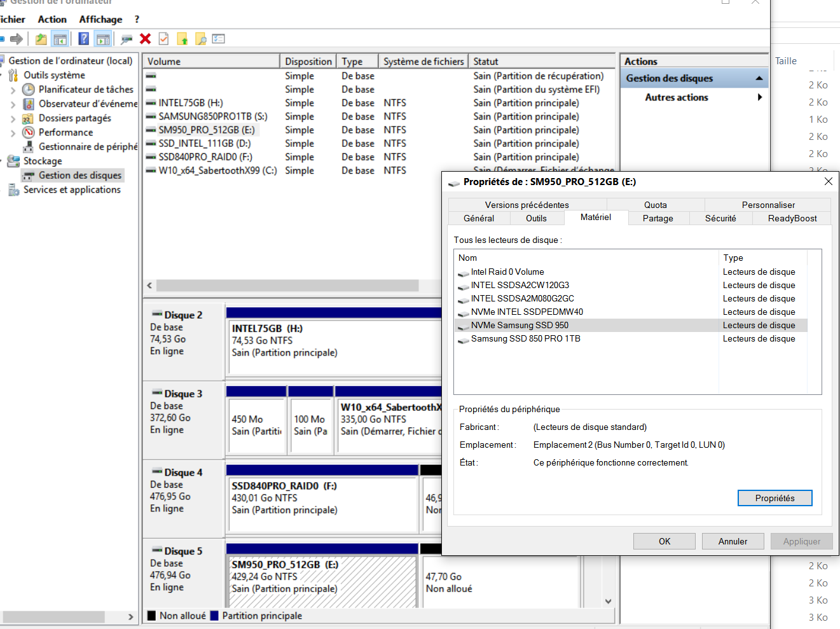Image resolution: width=840 pixels, height=629 pixels.
Task: Expand the Dossiers partagés tree node
Action: click(13, 119)
